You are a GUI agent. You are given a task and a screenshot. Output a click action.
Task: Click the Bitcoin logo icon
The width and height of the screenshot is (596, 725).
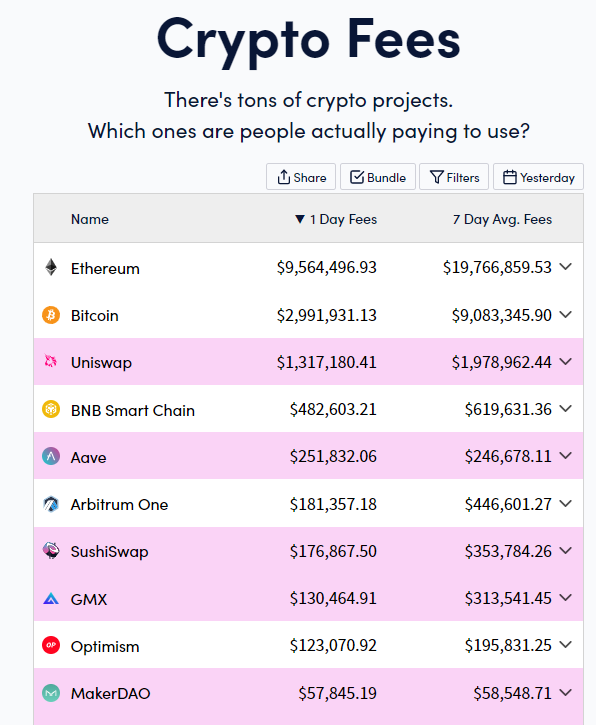(51, 315)
